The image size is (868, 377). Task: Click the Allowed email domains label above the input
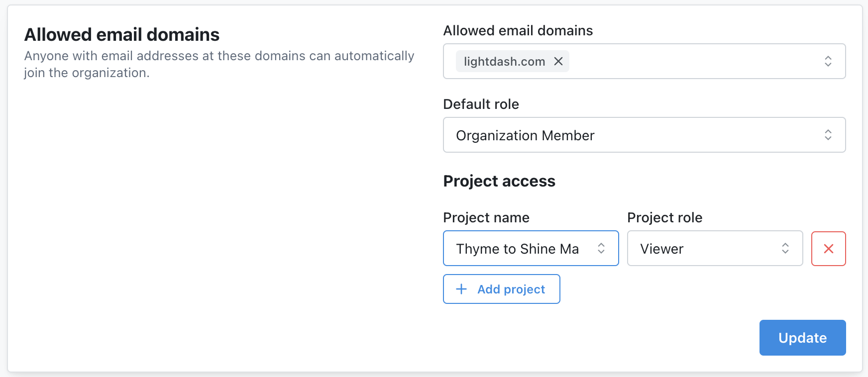click(518, 31)
